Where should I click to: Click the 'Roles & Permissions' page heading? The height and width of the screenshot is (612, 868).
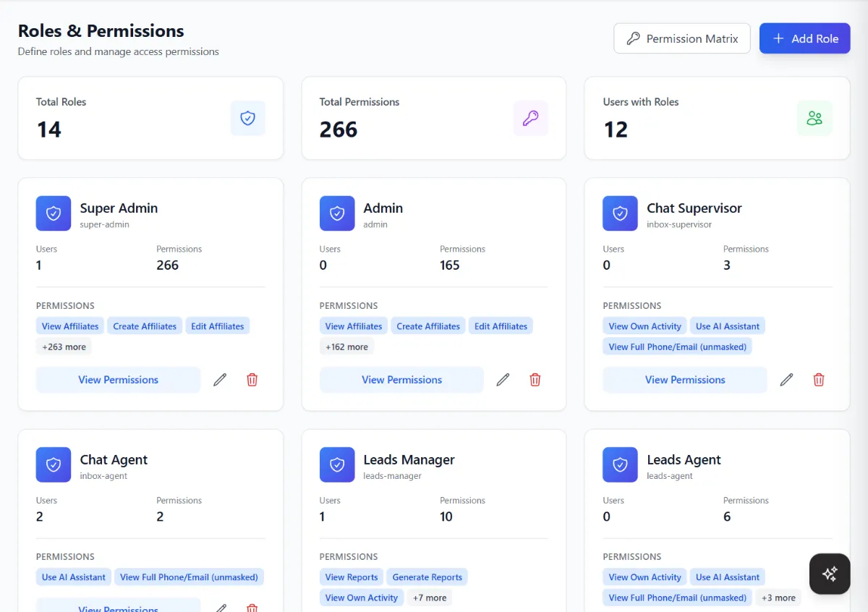(x=101, y=31)
